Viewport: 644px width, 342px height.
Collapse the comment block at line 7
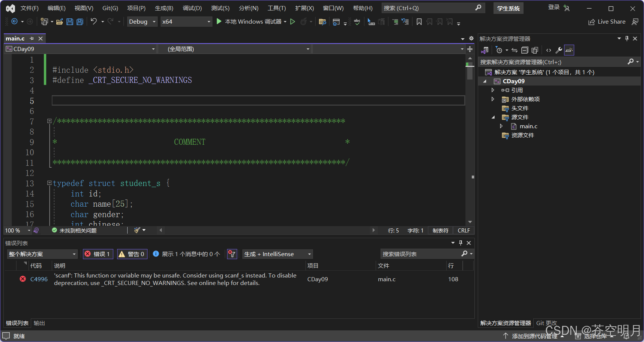pyautogui.click(x=49, y=121)
